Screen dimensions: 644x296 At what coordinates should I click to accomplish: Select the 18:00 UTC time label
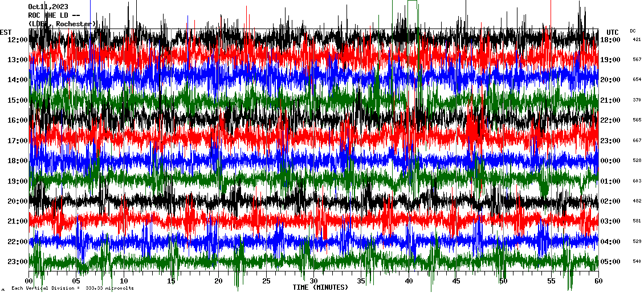(x=612, y=40)
